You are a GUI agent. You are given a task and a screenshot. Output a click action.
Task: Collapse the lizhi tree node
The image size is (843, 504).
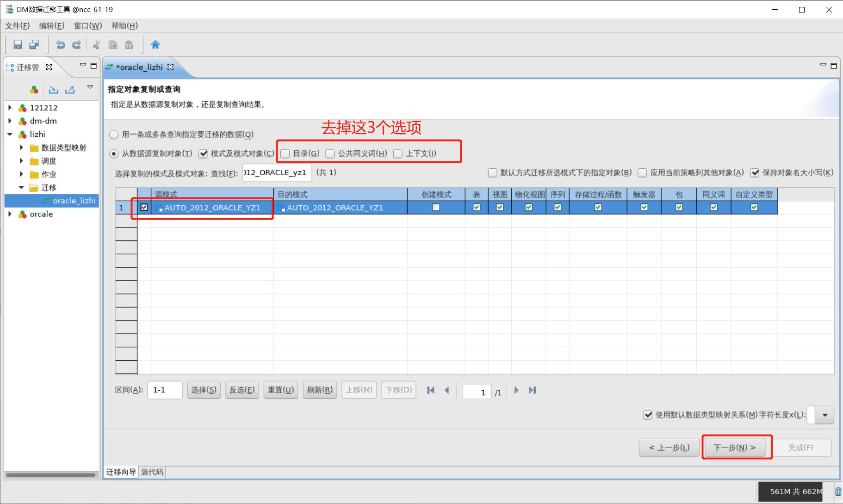coord(10,135)
